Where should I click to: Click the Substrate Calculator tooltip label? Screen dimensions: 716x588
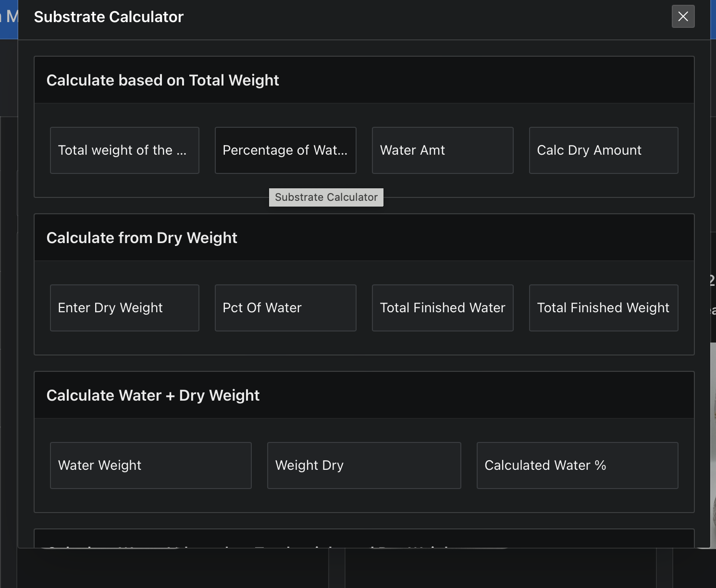326,197
